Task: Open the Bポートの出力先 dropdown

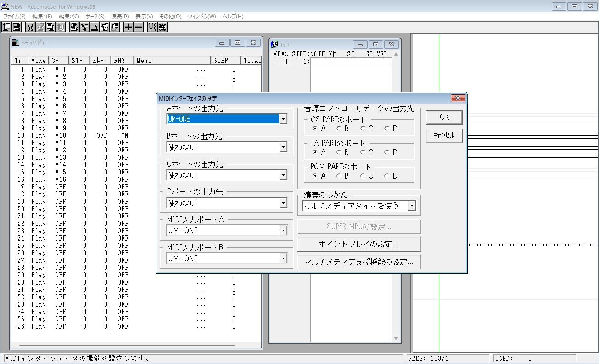Action: [283, 147]
